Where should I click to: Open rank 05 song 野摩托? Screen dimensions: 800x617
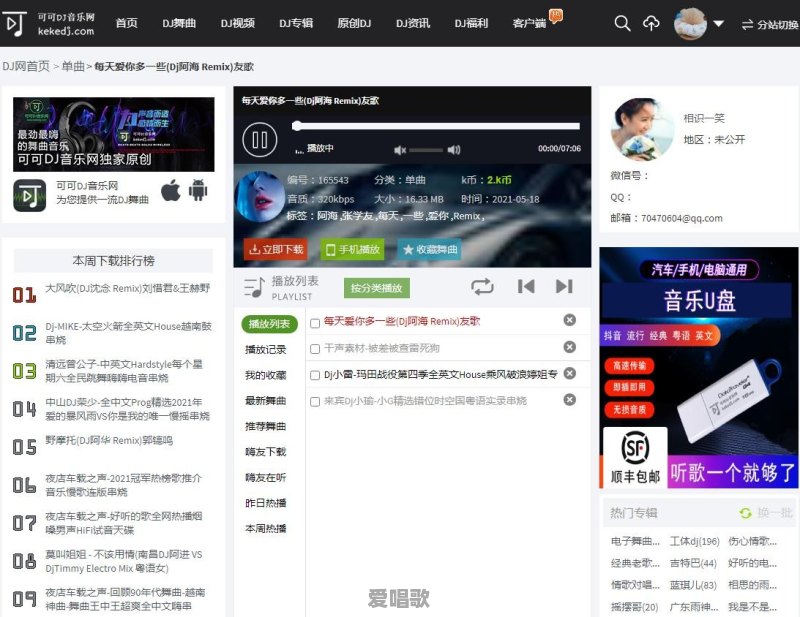coord(109,440)
